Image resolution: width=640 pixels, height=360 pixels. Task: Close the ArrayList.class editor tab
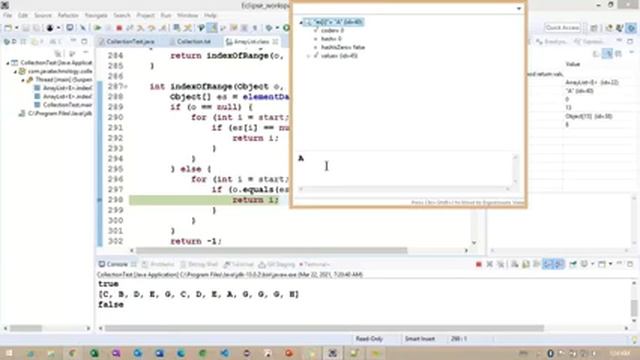276,42
